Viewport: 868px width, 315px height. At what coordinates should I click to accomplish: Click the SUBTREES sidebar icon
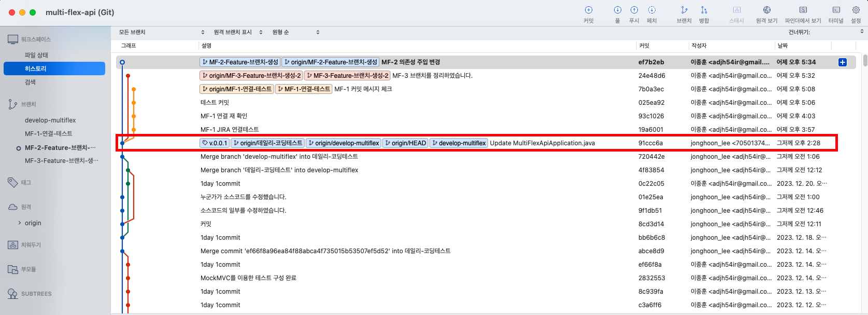pos(13,294)
